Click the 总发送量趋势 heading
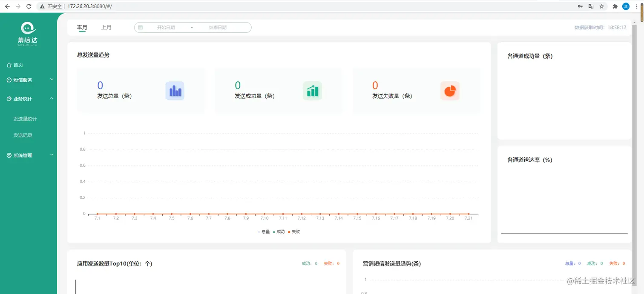 coord(93,55)
